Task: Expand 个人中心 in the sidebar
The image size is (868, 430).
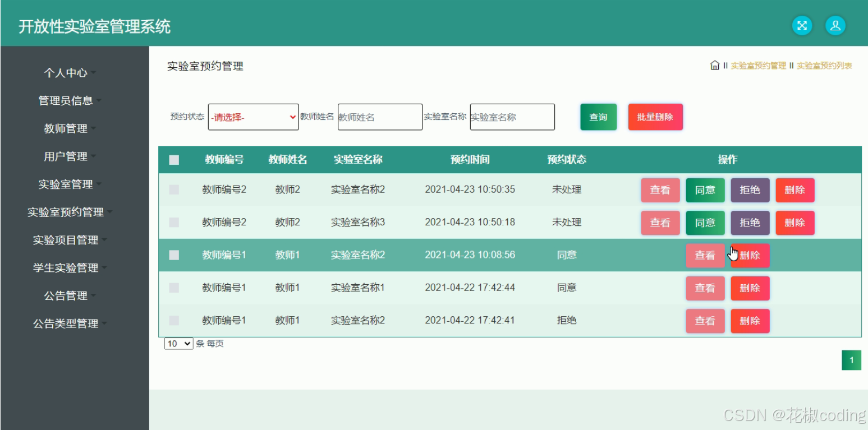Action: pyautogui.click(x=70, y=73)
